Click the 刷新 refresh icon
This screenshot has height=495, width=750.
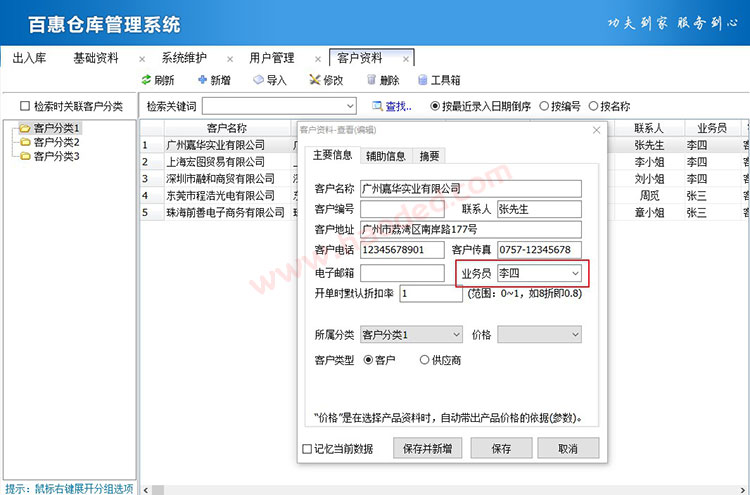pyautogui.click(x=146, y=80)
